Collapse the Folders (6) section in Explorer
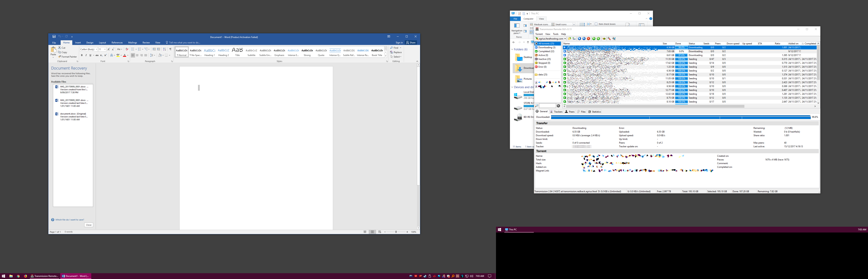868x279 pixels. [512, 49]
